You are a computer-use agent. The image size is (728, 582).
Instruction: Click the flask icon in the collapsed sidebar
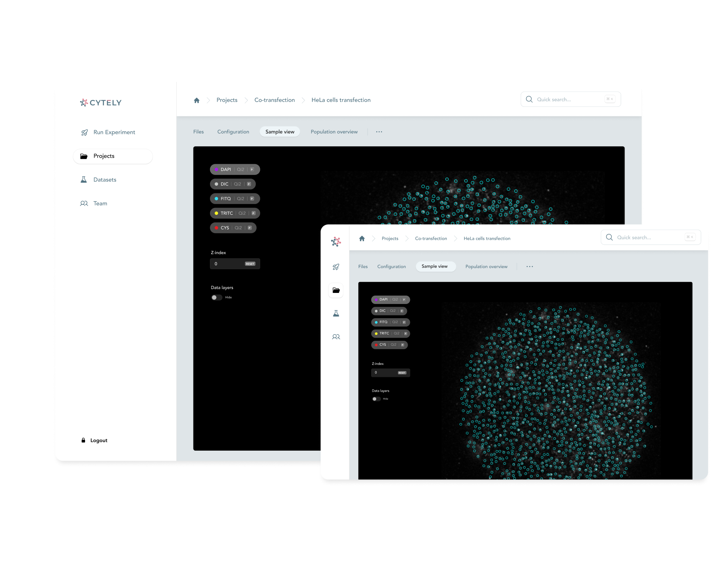point(336,314)
